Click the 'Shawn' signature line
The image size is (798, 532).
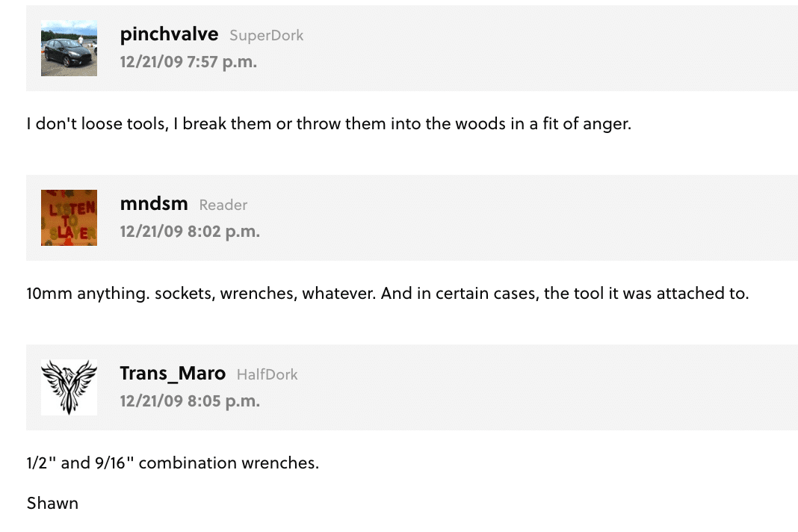tap(52, 504)
